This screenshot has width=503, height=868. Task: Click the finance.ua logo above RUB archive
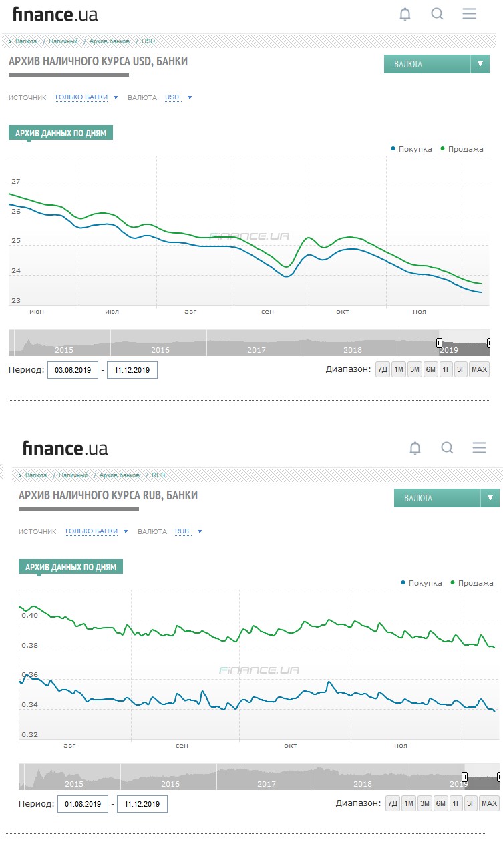pos(65,447)
